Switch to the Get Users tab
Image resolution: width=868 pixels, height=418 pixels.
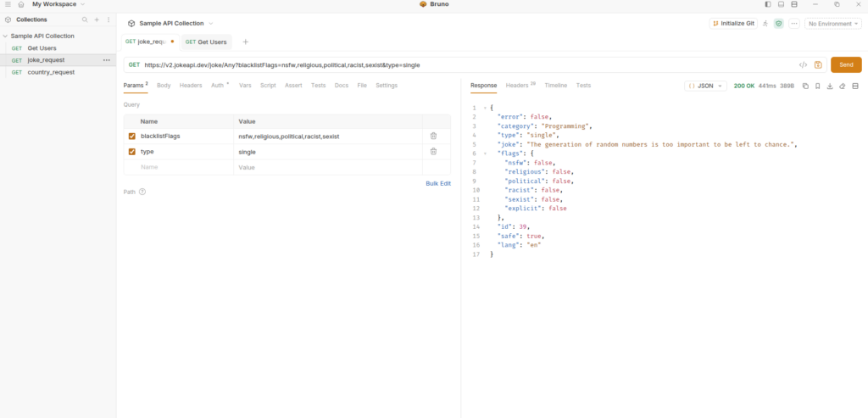206,42
